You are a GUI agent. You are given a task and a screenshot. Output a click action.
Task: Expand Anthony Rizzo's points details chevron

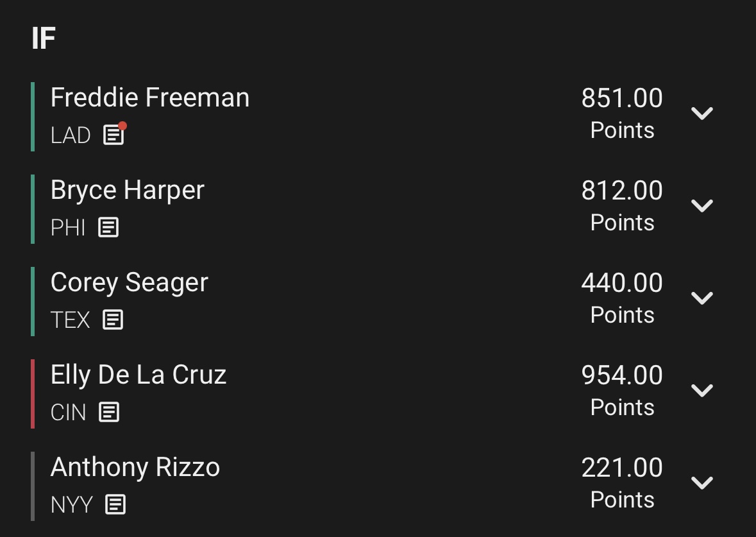tap(702, 482)
